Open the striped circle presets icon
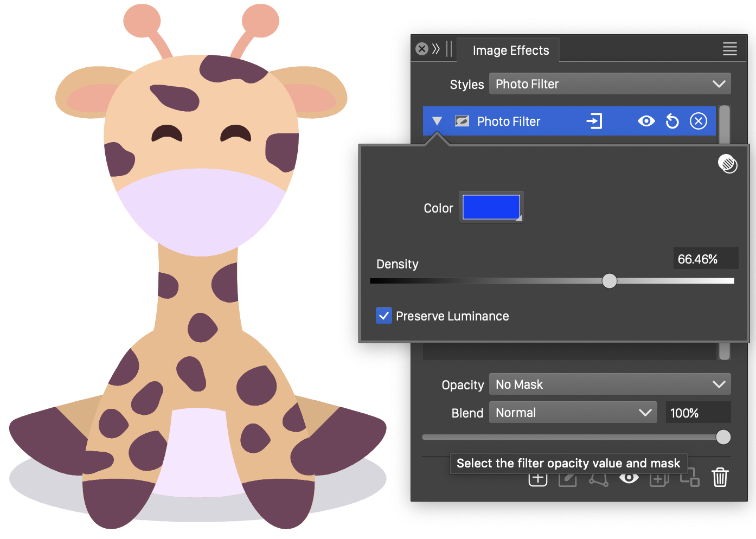This screenshot has height=539, width=756. point(727,163)
